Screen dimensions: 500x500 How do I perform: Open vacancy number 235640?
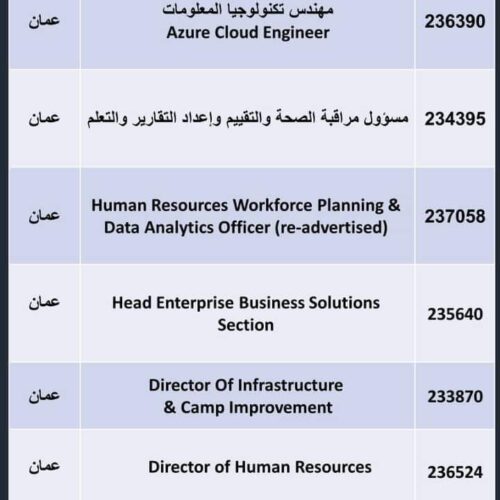point(455,314)
